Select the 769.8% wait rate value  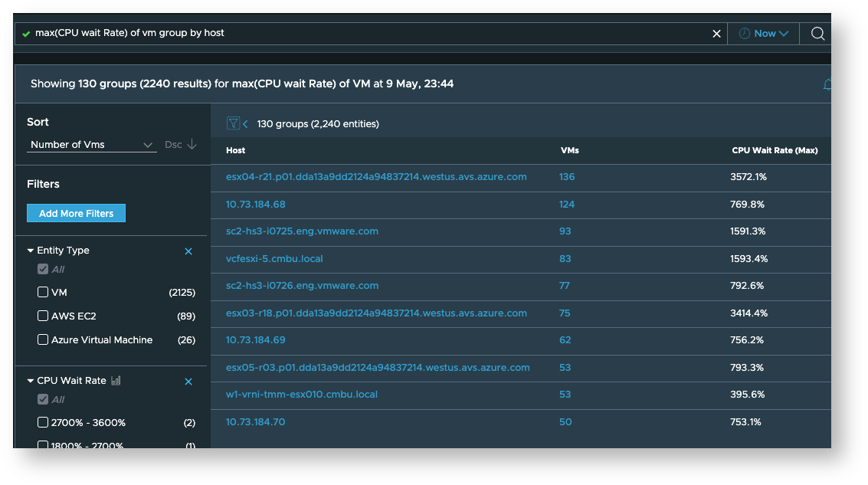tap(747, 205)
